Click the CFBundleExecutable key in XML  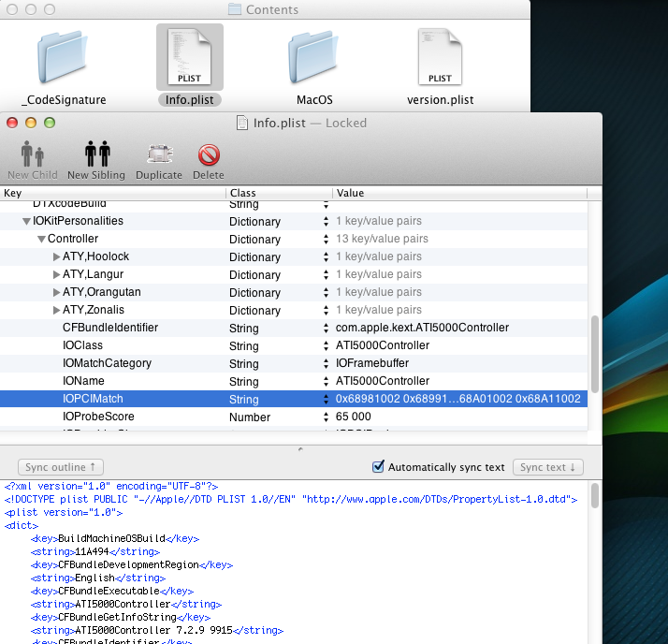point(109,592)
